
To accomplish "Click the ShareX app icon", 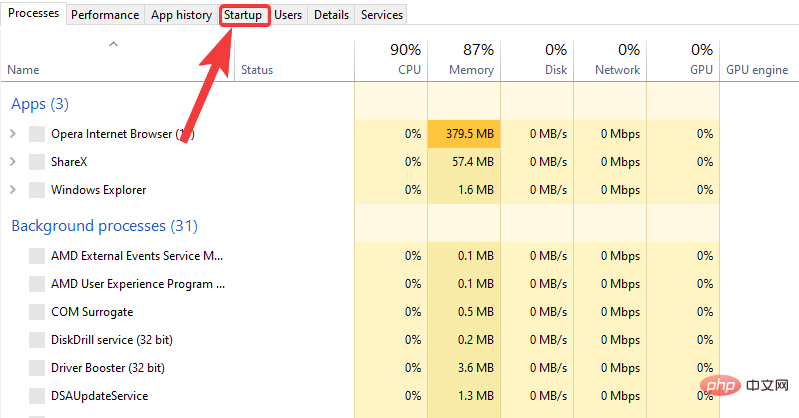I will point(37,162).
